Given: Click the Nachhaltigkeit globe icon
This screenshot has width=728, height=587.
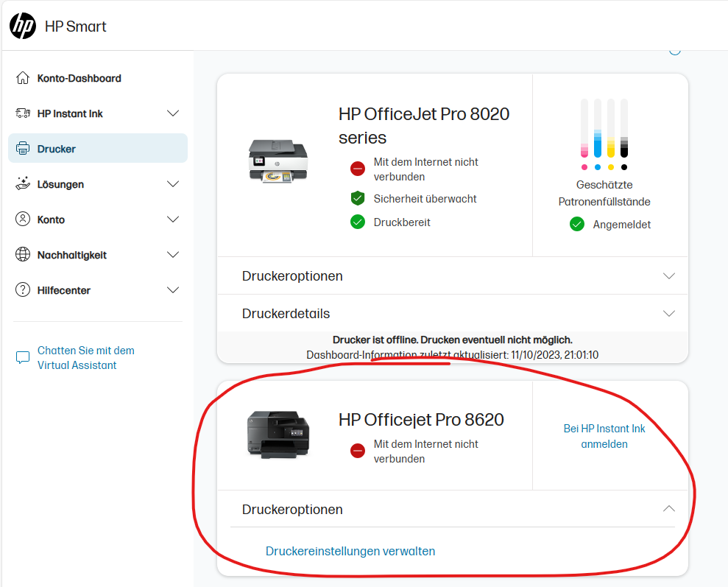Looking at the screenshot, I should pyautogui.click(x=23, y=255).
